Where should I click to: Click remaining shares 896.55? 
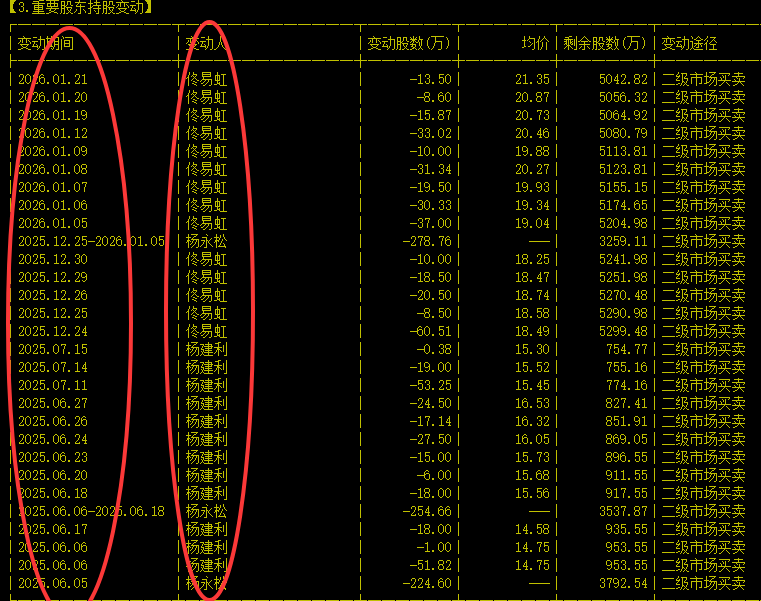click(x=627, y=457)
